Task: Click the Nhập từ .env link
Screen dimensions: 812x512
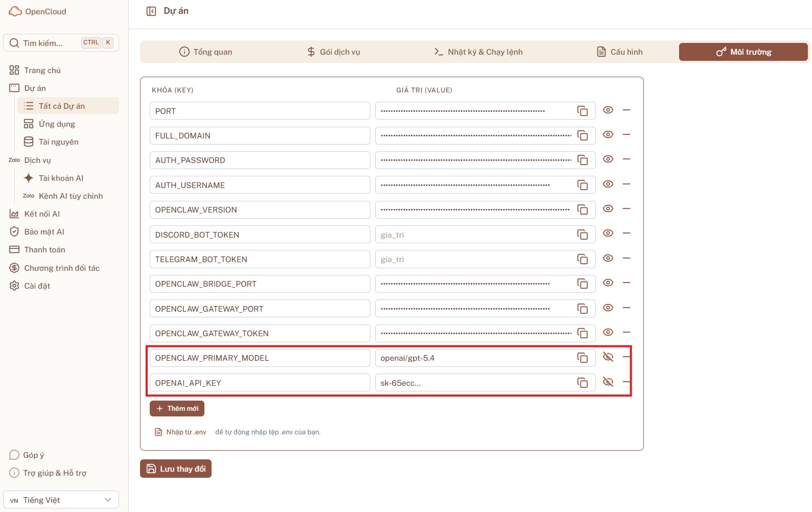Action: [185, 432]
